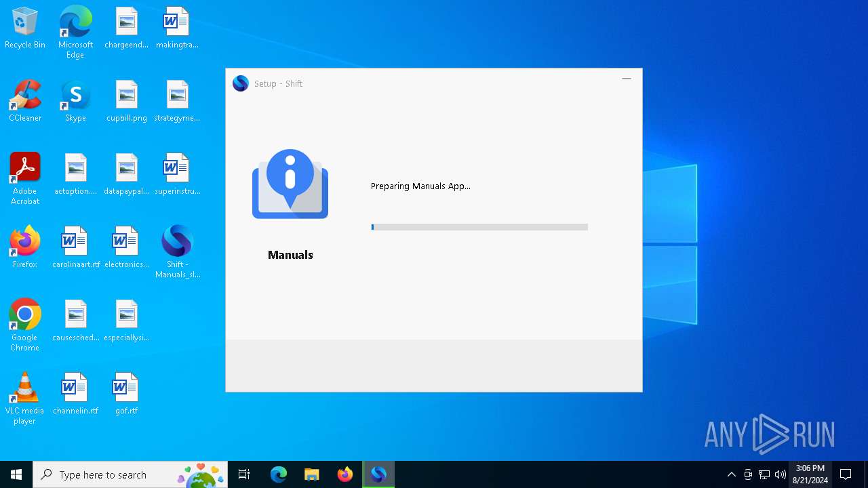Open Edge from the taskbar
The width and height of the screenshot is (868, 488).
279,474
